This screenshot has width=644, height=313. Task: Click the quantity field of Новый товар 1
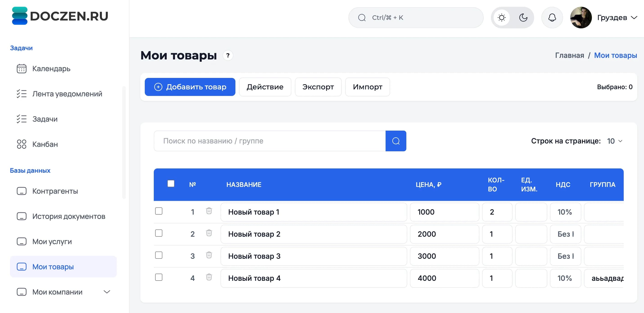(497, 212)
